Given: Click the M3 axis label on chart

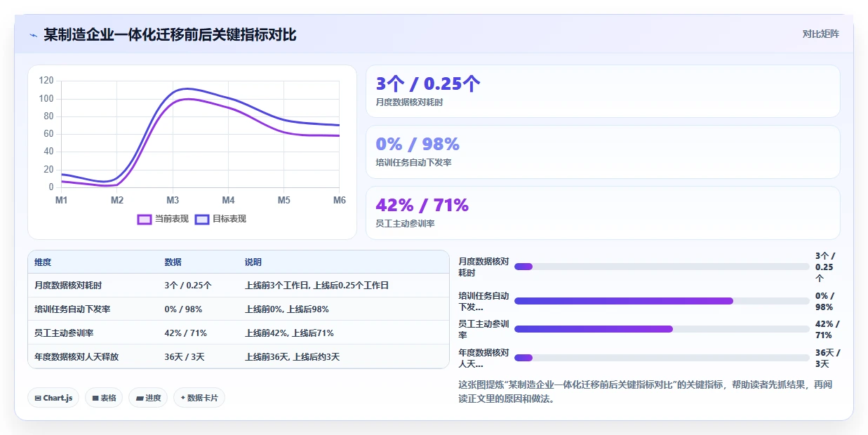Looking at the screenshot, I should [173, 200].
